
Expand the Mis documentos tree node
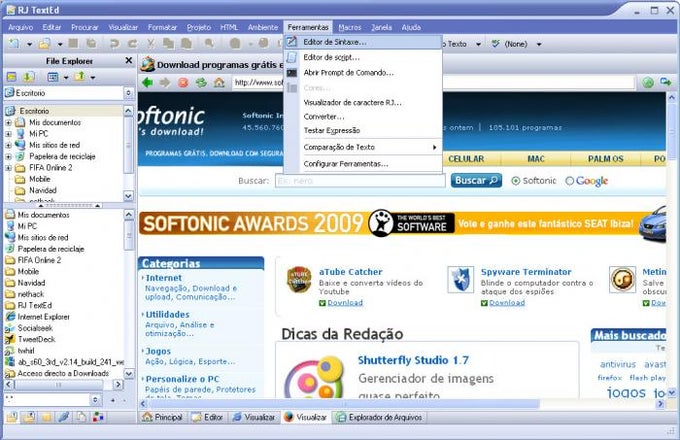click(8, 123)
